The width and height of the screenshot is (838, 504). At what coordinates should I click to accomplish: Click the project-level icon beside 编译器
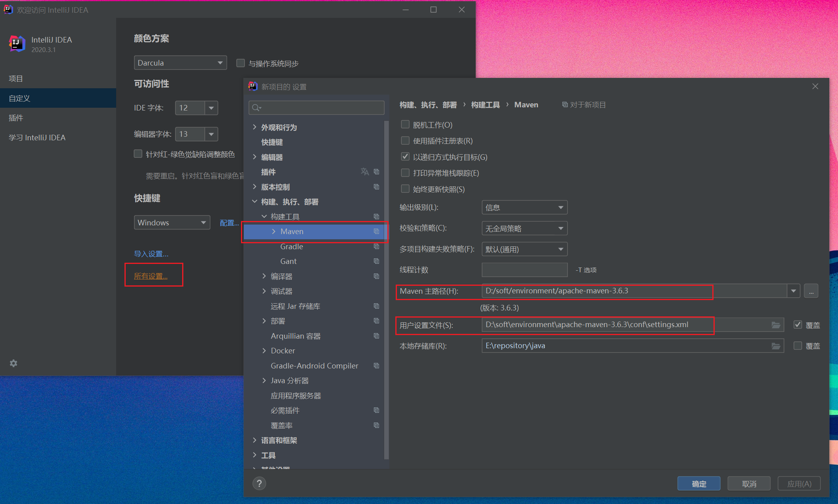point(376,276)
